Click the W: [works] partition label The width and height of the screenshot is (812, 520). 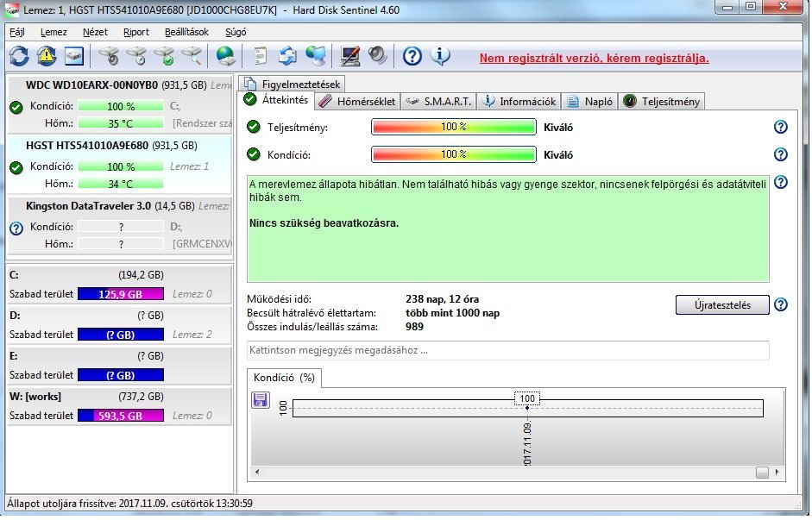point(35,397)
